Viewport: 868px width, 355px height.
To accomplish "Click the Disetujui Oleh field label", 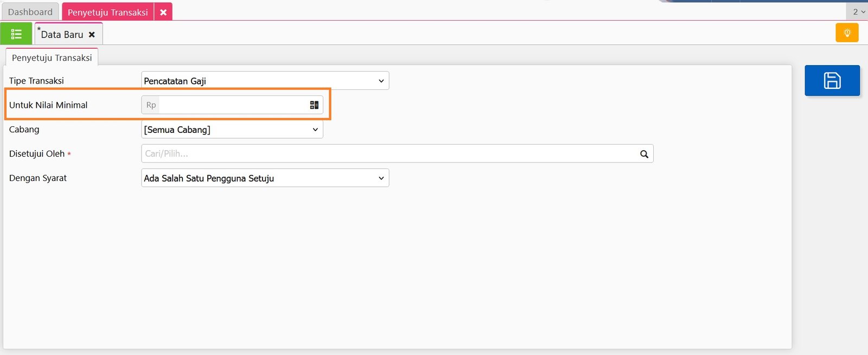I will (x=37, y=154).
